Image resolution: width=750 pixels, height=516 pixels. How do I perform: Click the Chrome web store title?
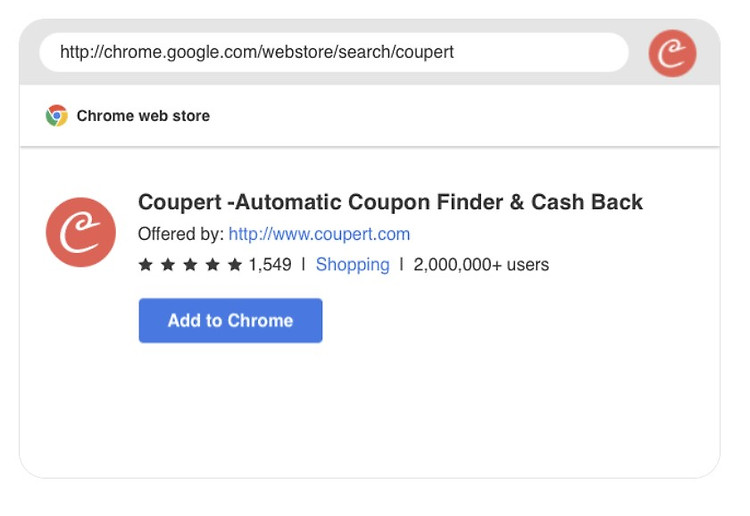tap(143, 116)
